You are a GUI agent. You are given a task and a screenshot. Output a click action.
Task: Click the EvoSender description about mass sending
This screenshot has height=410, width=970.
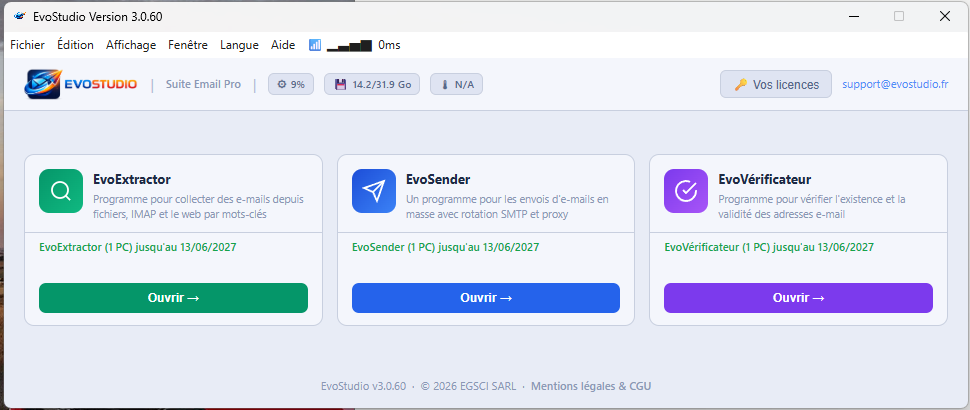tap(507, 207)
